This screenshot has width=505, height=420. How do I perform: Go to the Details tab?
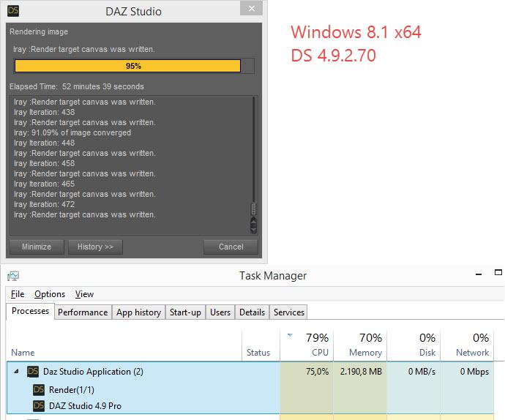click(252, 312)
